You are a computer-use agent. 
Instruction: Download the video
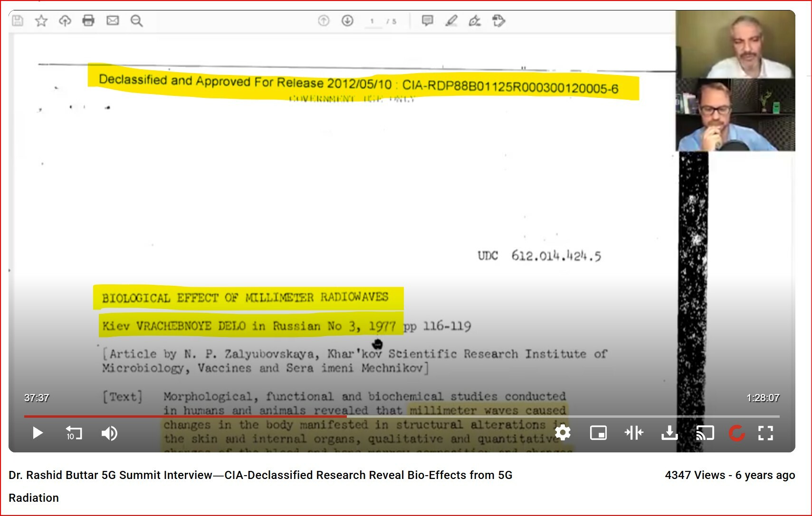click(669, 433)
